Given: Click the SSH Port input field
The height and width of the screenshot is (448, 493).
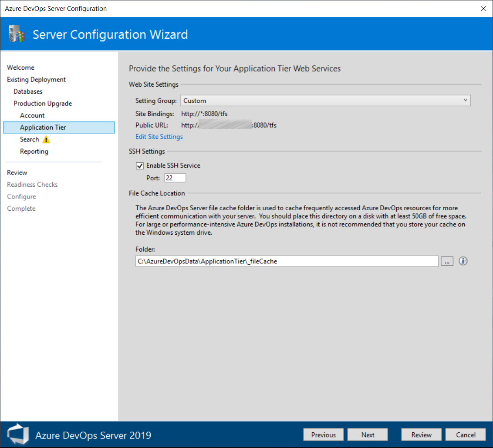Looking at the screenshot, I should [175, 178].
